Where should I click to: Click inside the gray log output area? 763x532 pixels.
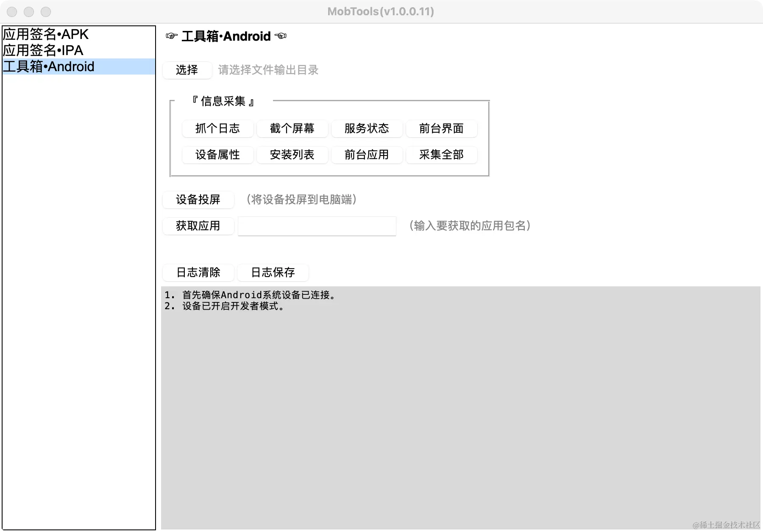[461, 408]
